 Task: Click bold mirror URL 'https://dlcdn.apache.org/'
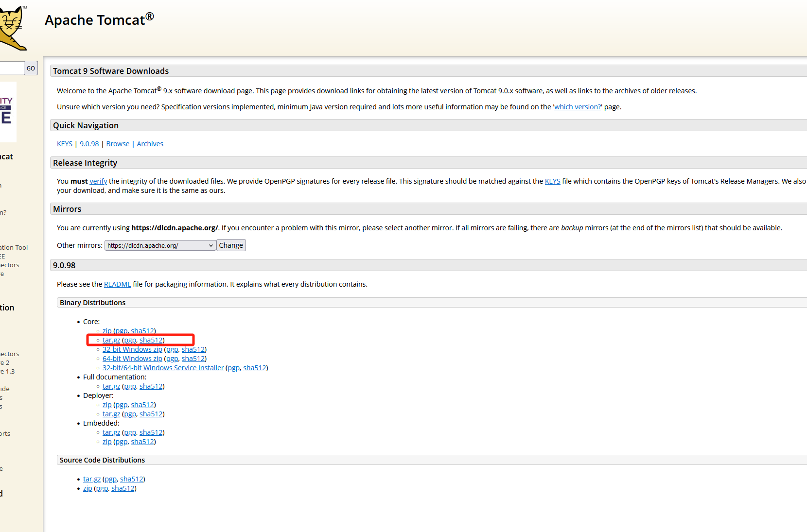coord(175,228)
